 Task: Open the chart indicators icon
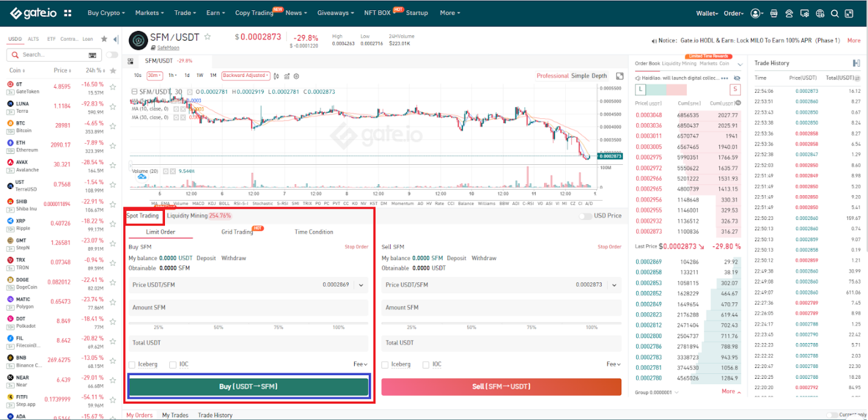[x=286, y=76]
